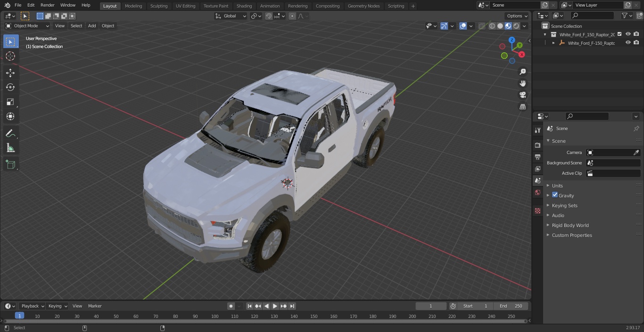Disable White_Ford_F-150_Raptc object in renders
Image resolution: width=644 pixels, height=332 pixels.
coord(636,43)
